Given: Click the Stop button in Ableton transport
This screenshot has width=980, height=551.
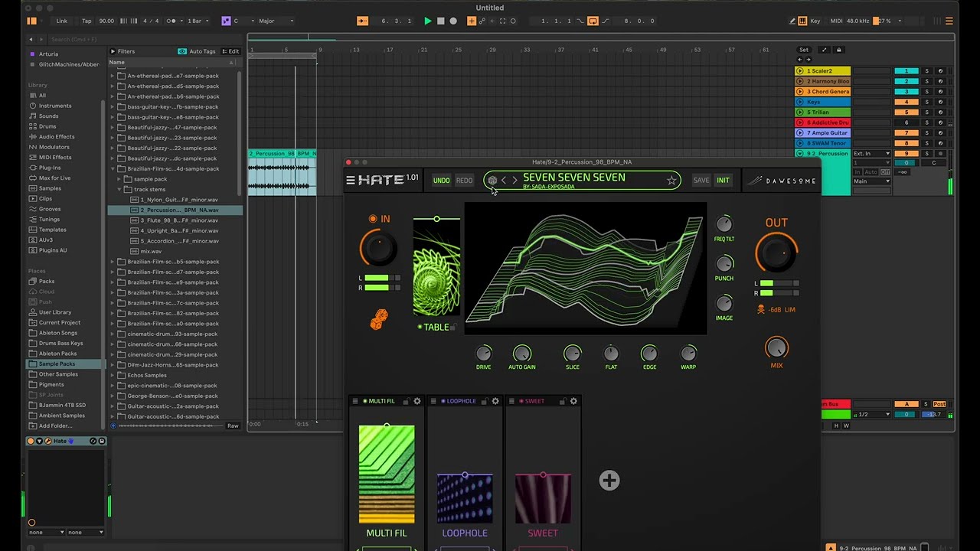Looking at the screenshot, I should pyautogui.click(x=440, y=21).
